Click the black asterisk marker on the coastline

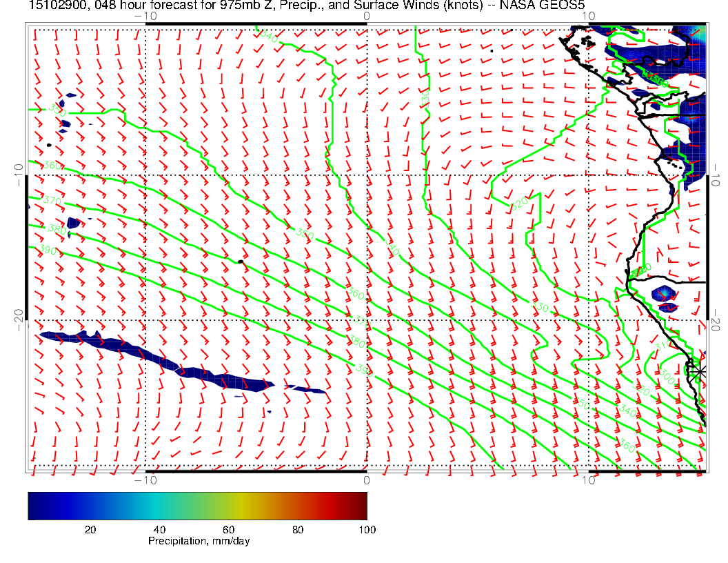tap(699, 371)
